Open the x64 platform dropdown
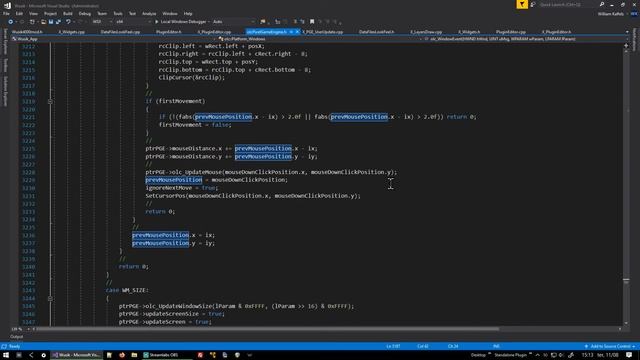The width and height of the screenshot is (640, 360). [133, 22]
